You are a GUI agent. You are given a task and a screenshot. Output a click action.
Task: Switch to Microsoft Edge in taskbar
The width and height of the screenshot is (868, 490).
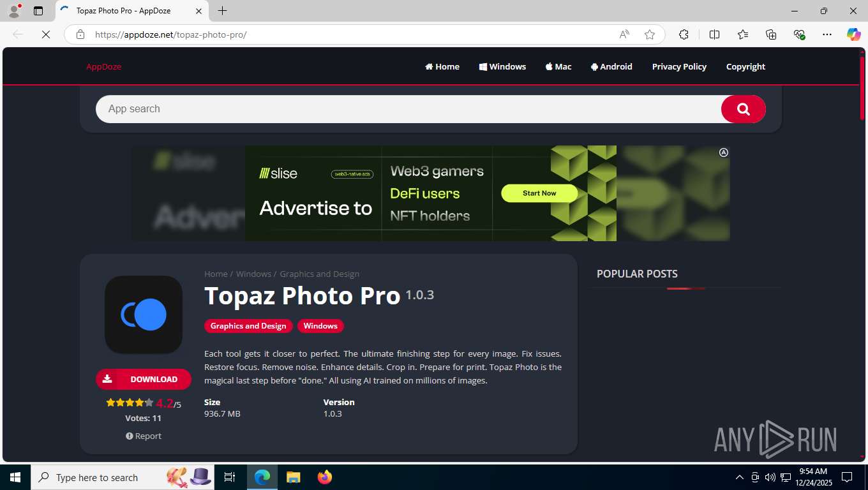click(262, 477)
